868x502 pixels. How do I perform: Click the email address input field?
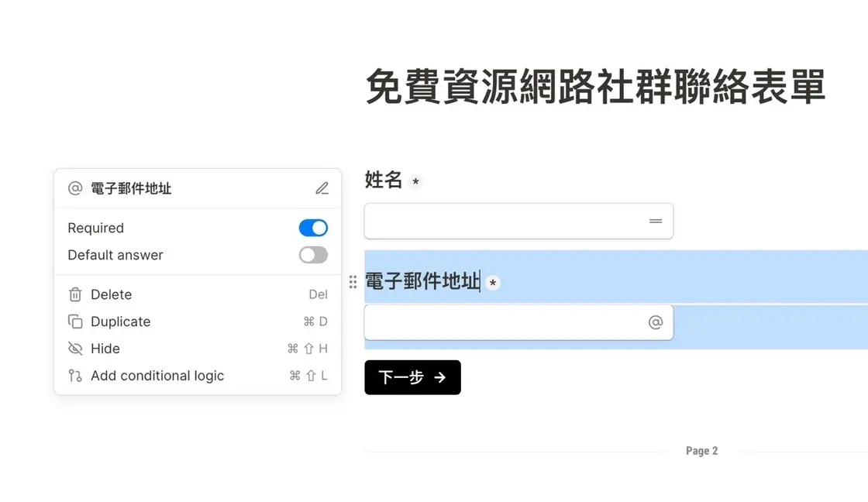pos(518,322)
